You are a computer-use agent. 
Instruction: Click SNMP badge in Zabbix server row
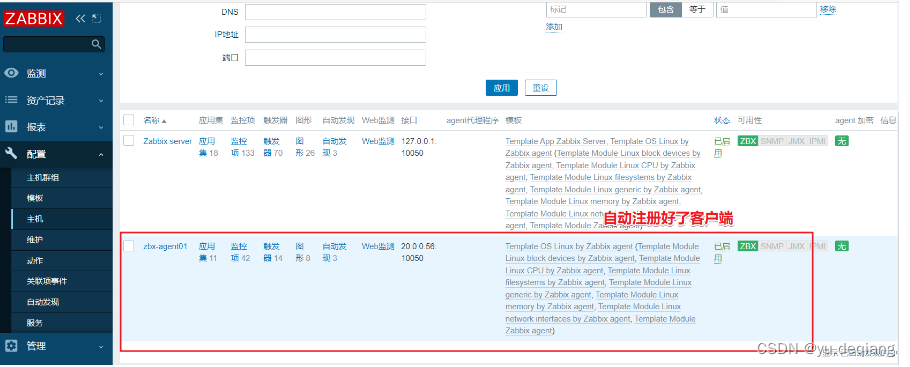point(771,141)
